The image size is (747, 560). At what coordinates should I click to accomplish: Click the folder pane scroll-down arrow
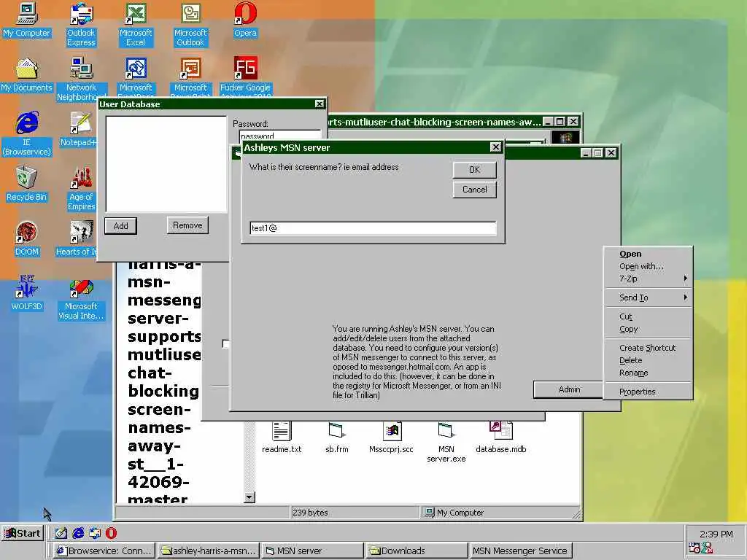click(249, 497)
